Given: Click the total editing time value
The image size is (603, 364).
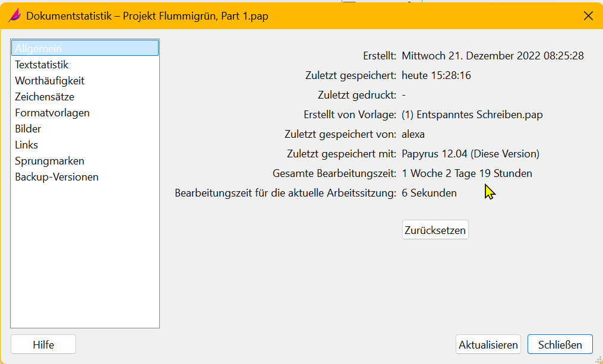Looking at the screenshot, I should click(467, 173).
